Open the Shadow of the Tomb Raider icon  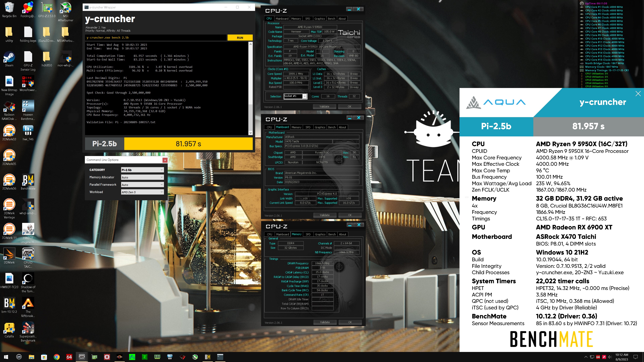click(28, 283)
